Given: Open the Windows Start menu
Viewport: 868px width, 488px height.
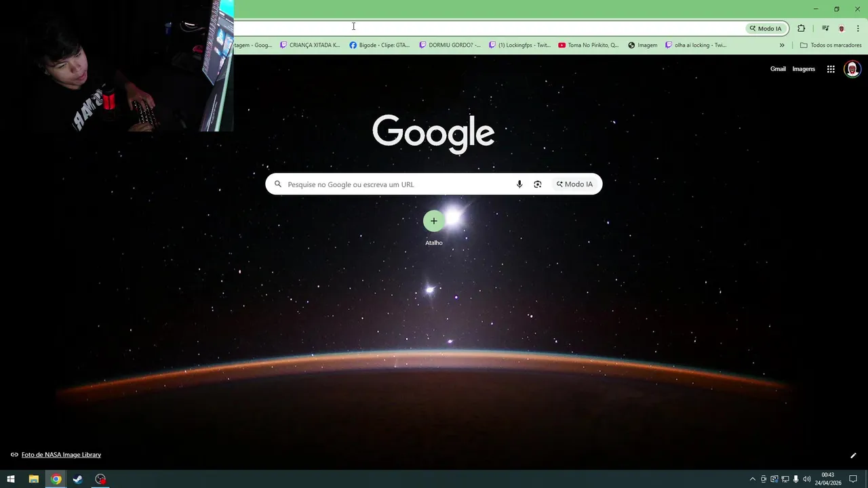Looking at the screenshot, I should [11, 479].
